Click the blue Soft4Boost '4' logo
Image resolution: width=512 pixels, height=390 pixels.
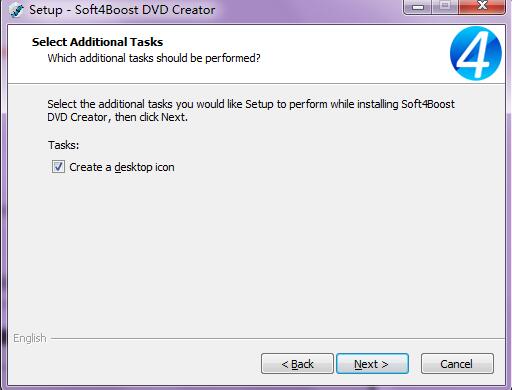476,53
